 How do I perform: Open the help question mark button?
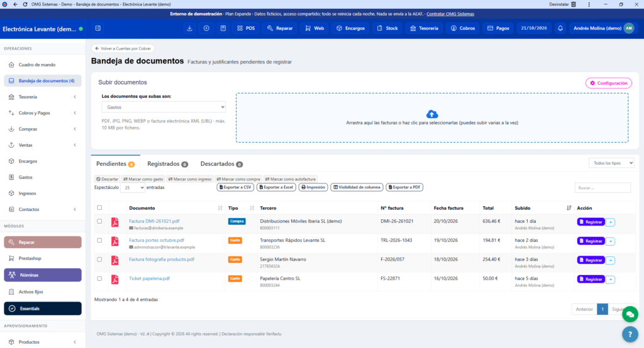click(630, 334)
